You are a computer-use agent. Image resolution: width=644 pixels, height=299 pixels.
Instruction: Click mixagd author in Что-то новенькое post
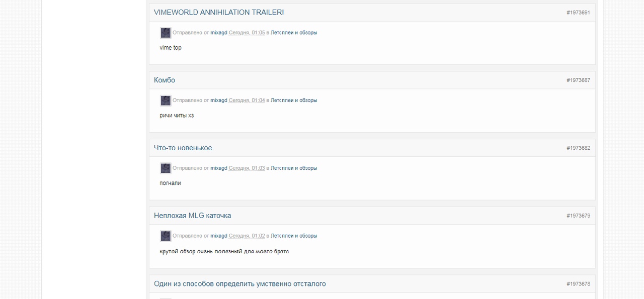(219, 168)
